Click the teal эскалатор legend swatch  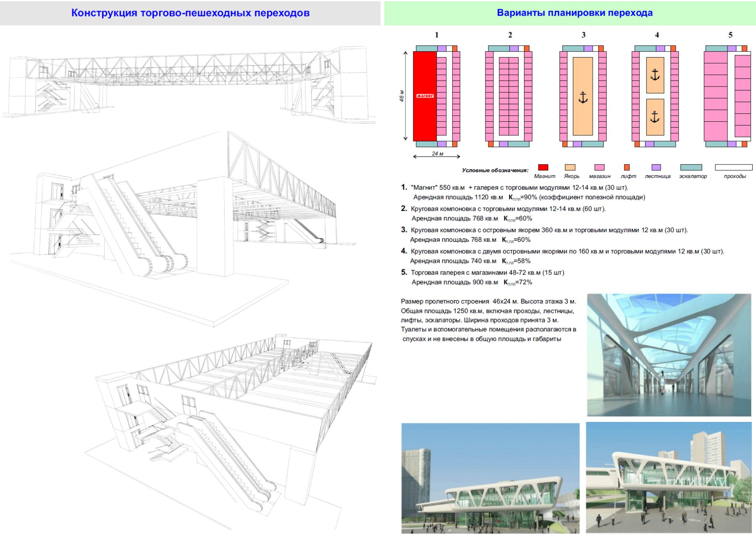(x=691, y=167)
